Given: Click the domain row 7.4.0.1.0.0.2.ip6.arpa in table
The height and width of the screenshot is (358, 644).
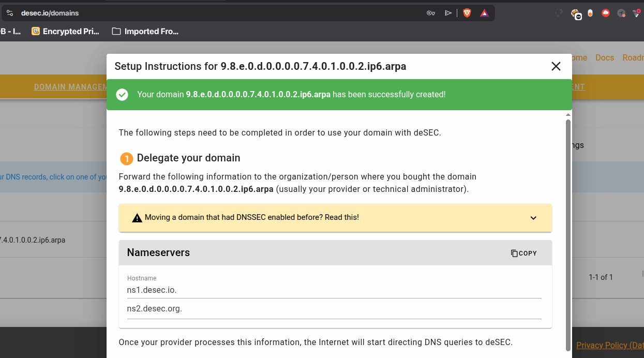Looking at the screenshot, I should coord(33,240).
